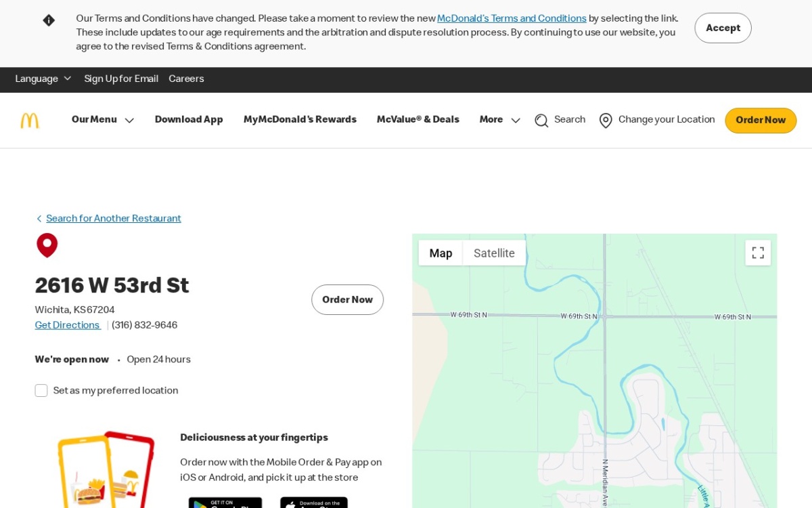The image size is (812, 508).
Task: Switch map to Satellite view
Action: pos(494,253)
